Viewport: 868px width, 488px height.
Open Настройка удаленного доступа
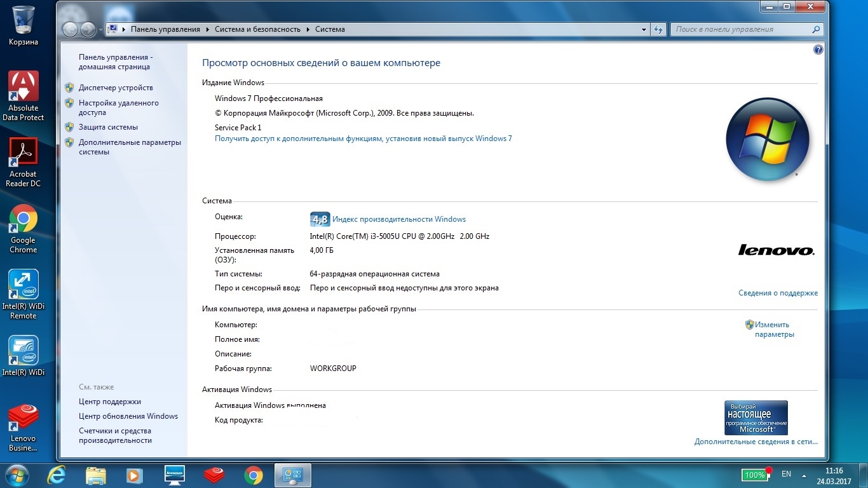[119, 107]
